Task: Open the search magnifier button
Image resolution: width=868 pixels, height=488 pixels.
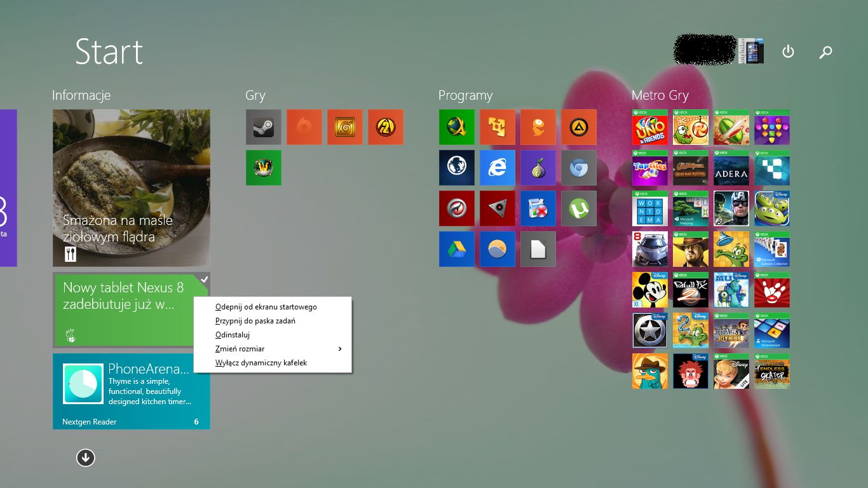Action: (x=825, y=52)
